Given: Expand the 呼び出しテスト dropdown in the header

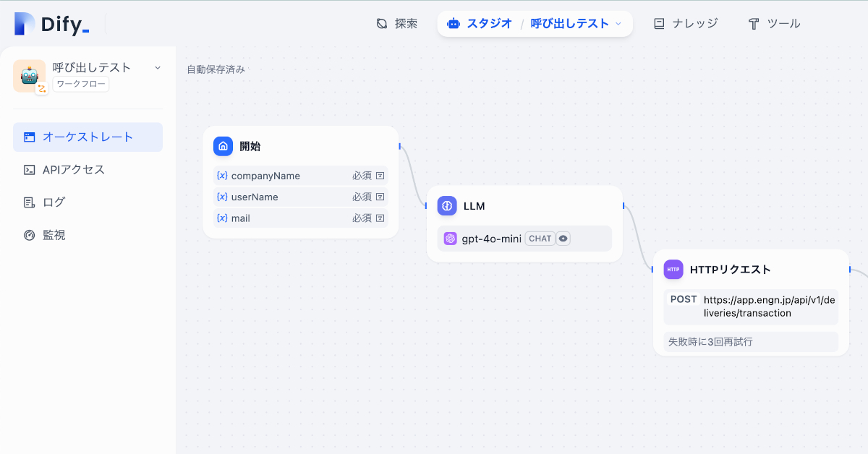Looking at the screenshot, I should click(x=618, y=22).
